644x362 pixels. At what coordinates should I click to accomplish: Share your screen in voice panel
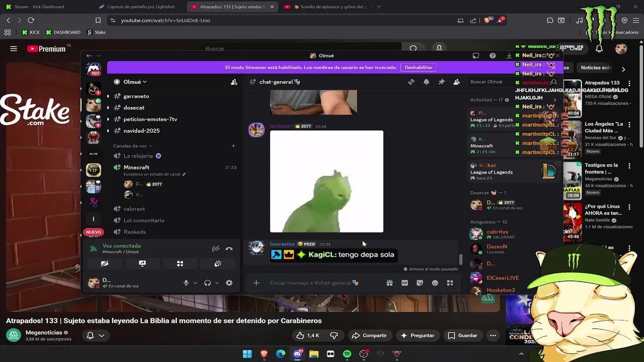(x=142, y=263)
